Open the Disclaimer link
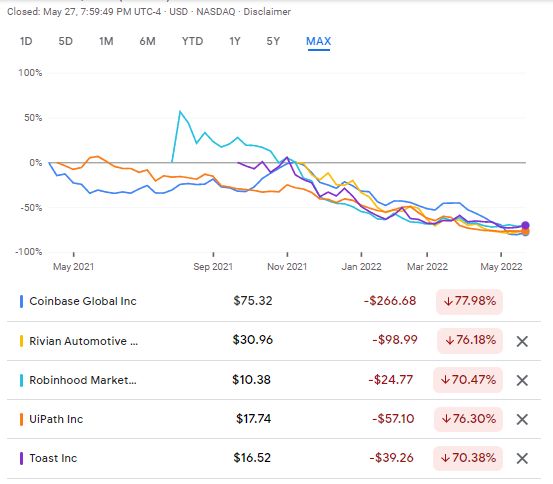This screenshot has height=484, width=553. pyautogui.click(x=267, y=12)
